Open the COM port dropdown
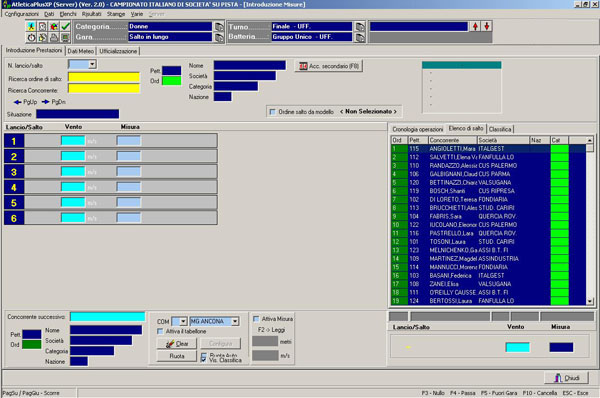 tap(183, 321)
